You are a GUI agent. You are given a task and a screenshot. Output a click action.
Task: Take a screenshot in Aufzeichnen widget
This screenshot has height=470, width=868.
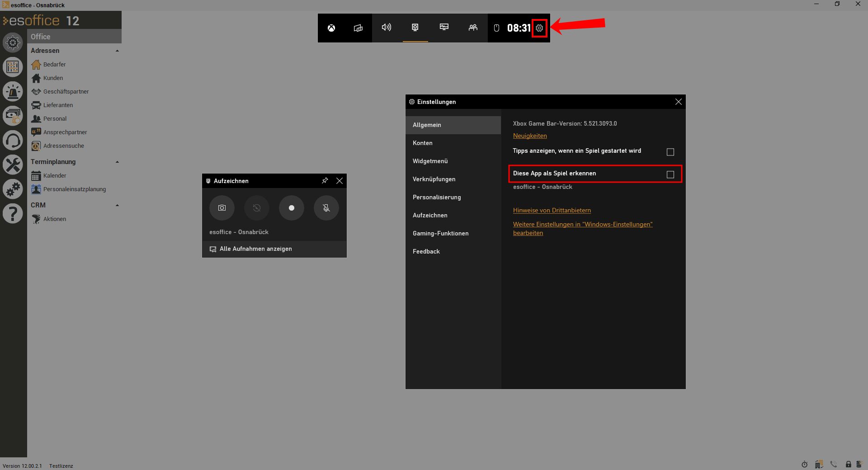tap(222, 208)
